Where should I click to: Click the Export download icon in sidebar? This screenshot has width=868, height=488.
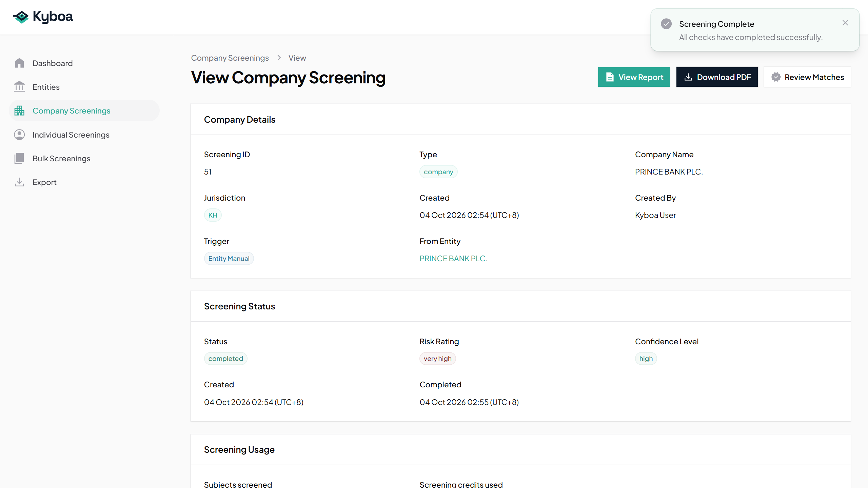[x=19, y=182]
